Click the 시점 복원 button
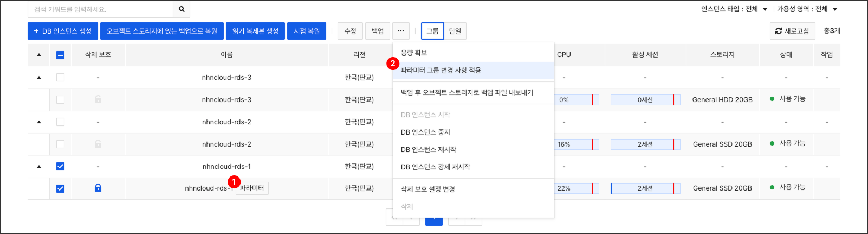This screenshot has width=868, height=234. click(x=307, y=31)
